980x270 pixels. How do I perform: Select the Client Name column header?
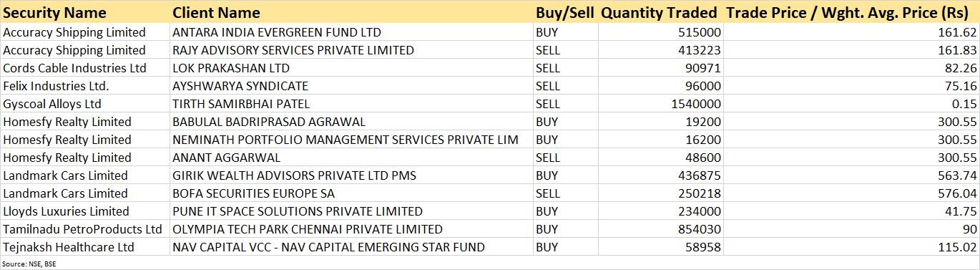216,13
